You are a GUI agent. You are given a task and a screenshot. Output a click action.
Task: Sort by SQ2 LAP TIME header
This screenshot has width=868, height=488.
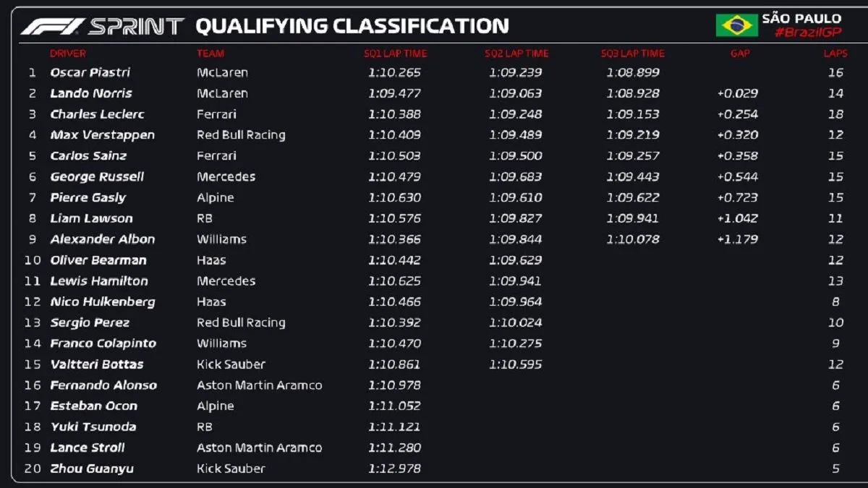[516, 53]
